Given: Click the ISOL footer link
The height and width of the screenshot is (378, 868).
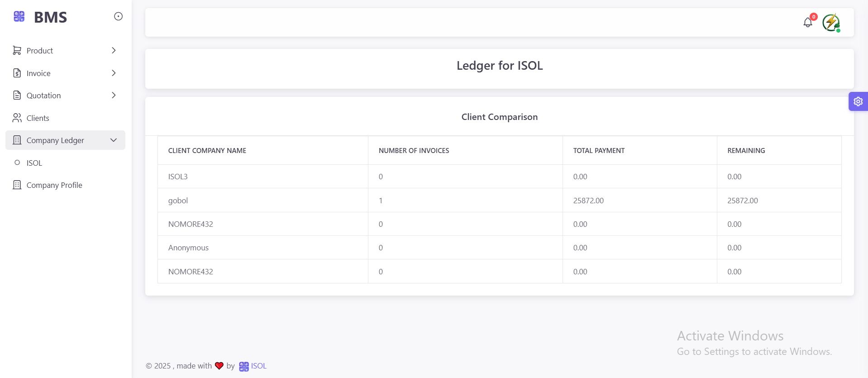Looking at the screenshot, I should pos(258,366).
